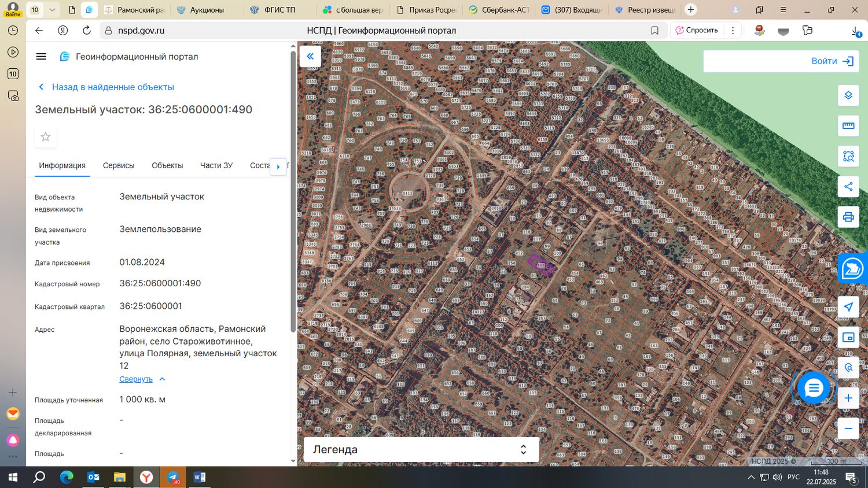
Task: Click the address bar URL nspd.gov.ru
Action: coord(141,31)
